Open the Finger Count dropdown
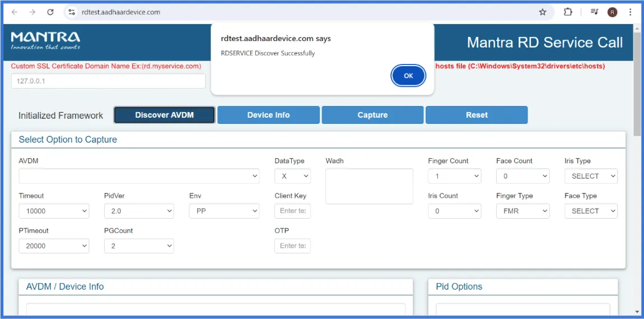Screen dimensions: 644x319 pos(455,176)
